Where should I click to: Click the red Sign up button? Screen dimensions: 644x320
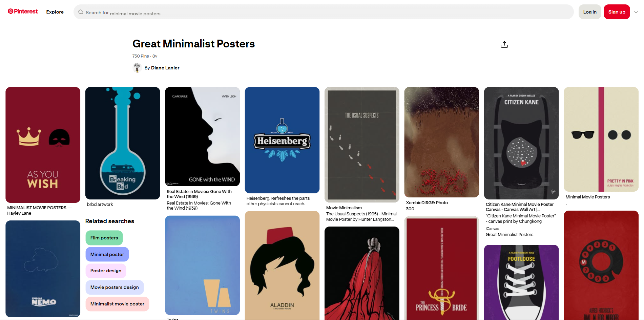(617, 12)
